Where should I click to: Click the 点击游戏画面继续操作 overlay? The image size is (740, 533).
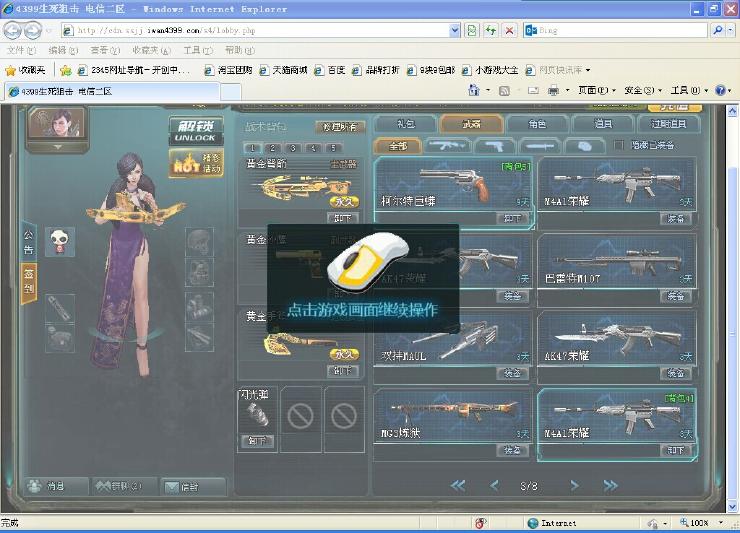363,279
